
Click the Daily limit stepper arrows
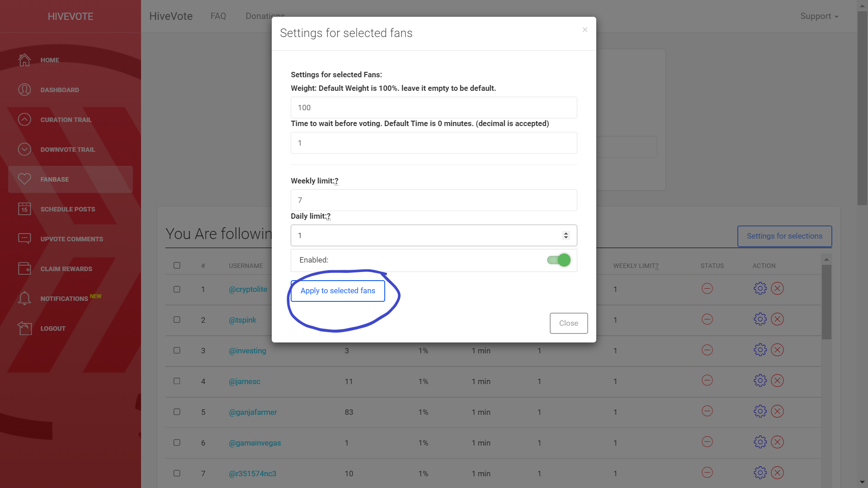[x=566, y=235]
